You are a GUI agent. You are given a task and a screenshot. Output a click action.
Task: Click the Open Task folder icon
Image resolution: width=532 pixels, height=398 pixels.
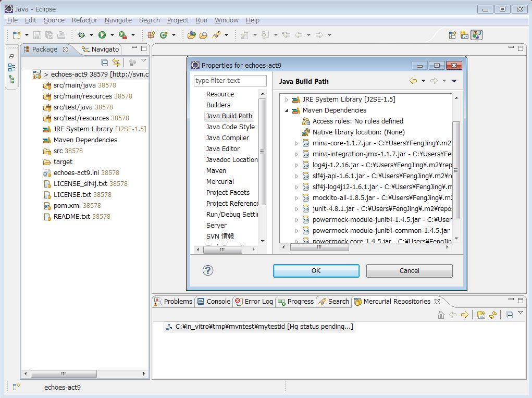pyautogui.click(x=204, y=35)
